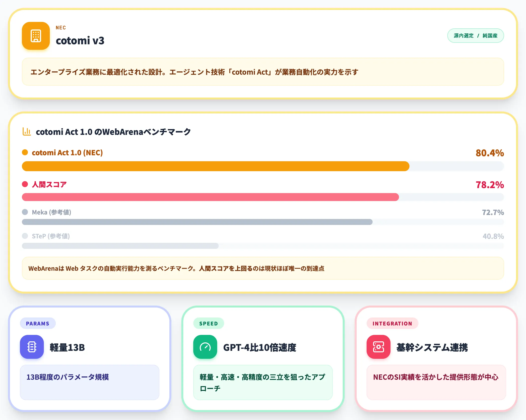Screen dimensions: 526x420
Task: Click the red dot before 人間スコア
Action: tap(25, 184)
